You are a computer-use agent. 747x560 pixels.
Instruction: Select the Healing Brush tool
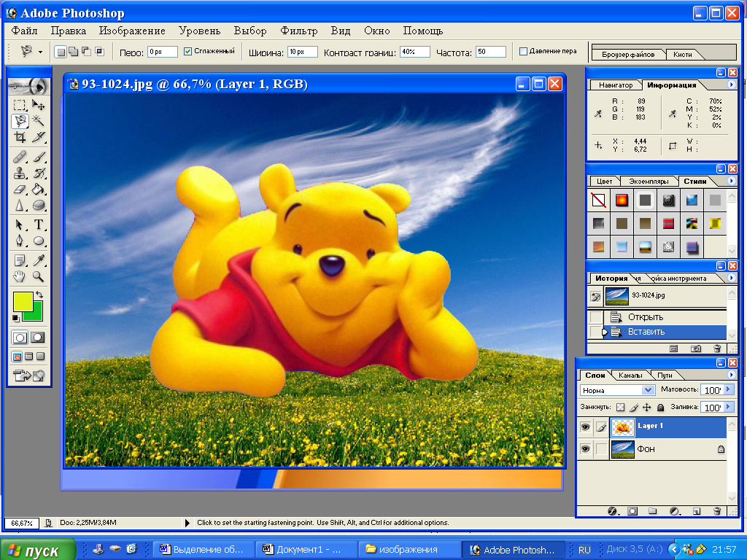(20, 157)
